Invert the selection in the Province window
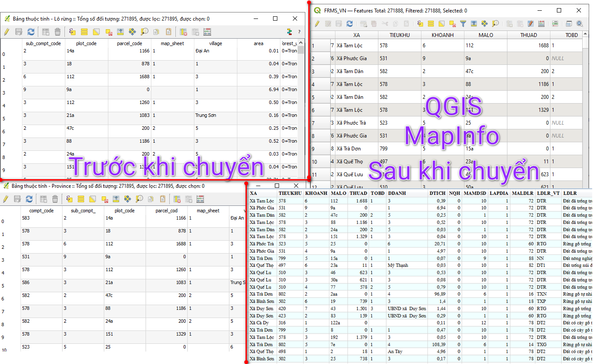 click(92, 199)
